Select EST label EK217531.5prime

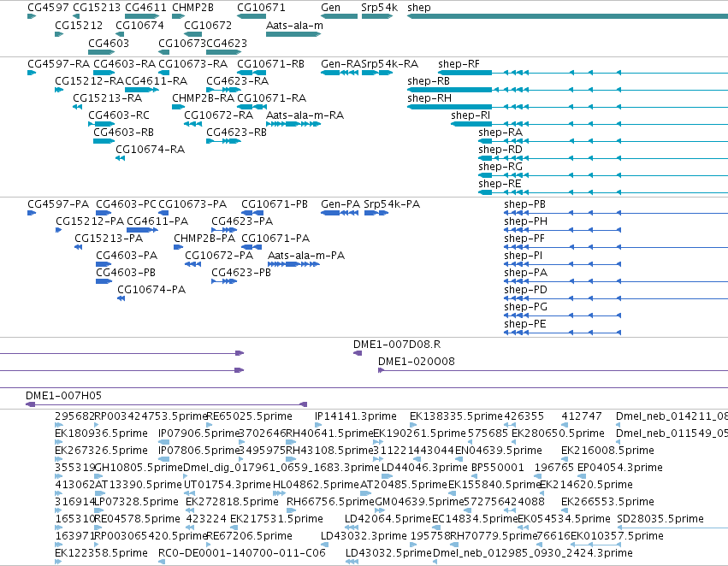[x=276, y=519]
